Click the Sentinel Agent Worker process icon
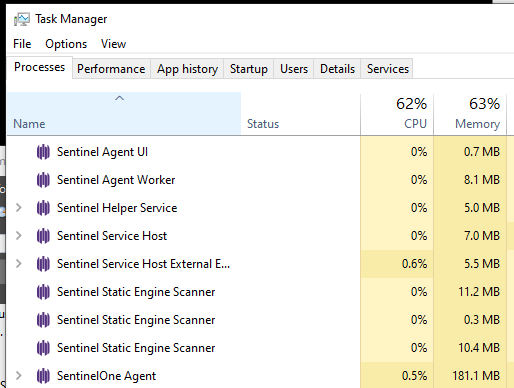Screen dimensions: 514x388 [x=43, y=180]
